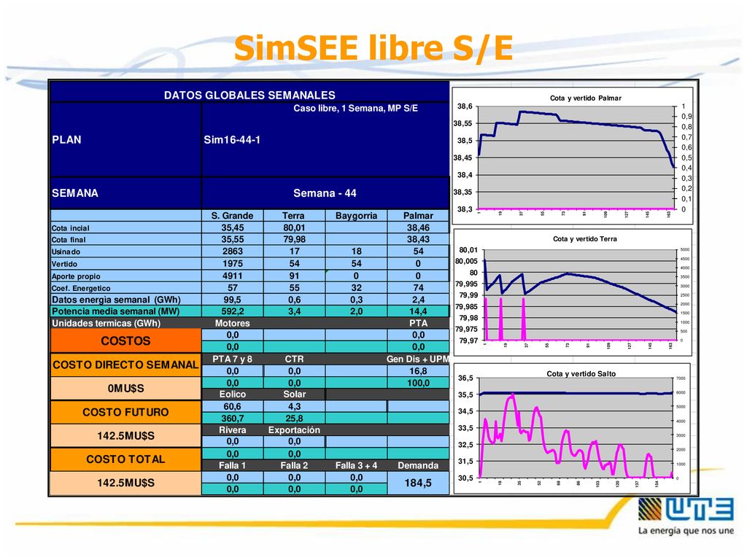Select Terra Cota final value 79,98
This screenshot has width=747, height=560.
point(295,239)
